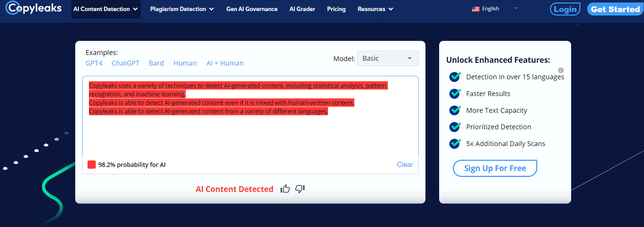Click 'Unlock Enhanced Features:' heading

coord(498,60)
